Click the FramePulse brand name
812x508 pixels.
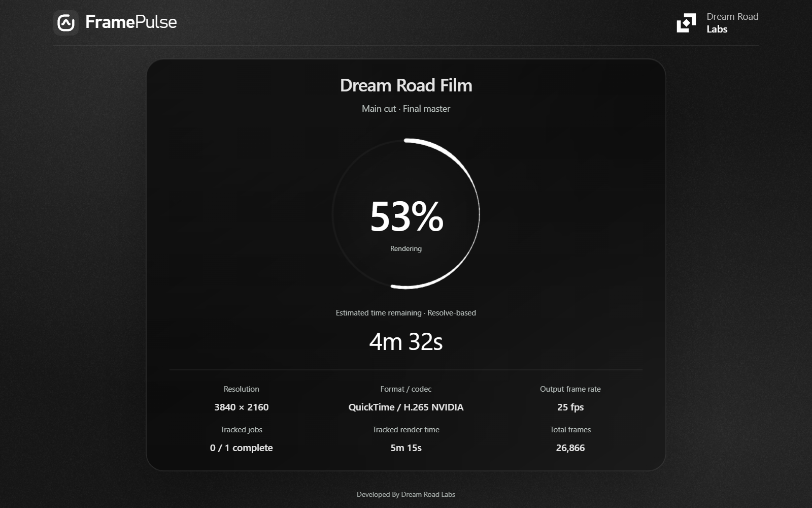(131, 22)
